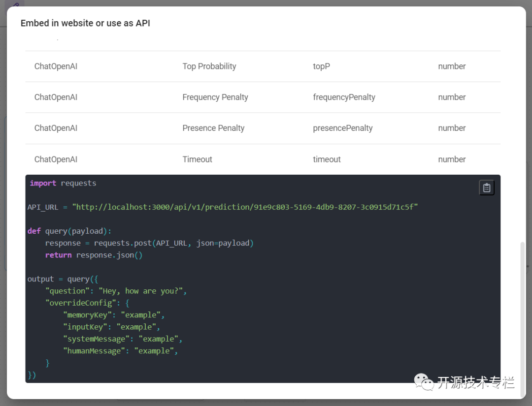
Task: Select 'Frequency Penalty' label cell
Action: click(x=215, y=97)
